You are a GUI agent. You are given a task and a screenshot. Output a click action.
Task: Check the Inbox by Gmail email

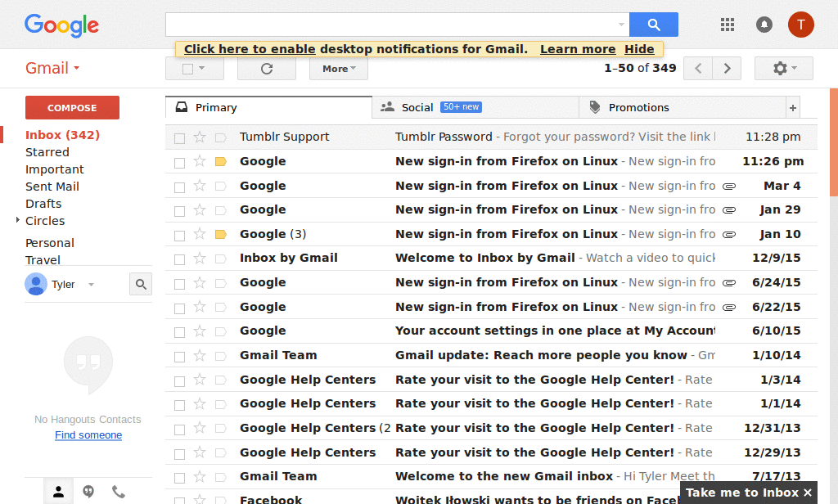coord(179,259)
